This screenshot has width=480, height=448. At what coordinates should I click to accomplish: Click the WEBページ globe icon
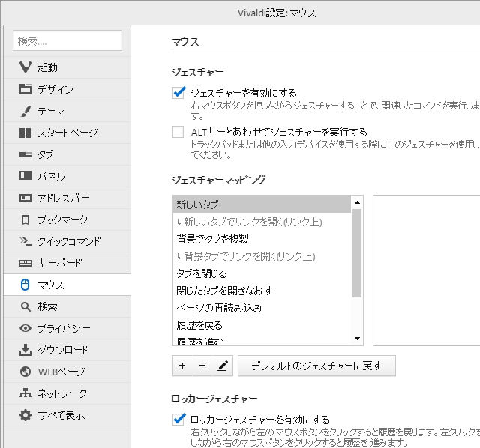[25, 372]
